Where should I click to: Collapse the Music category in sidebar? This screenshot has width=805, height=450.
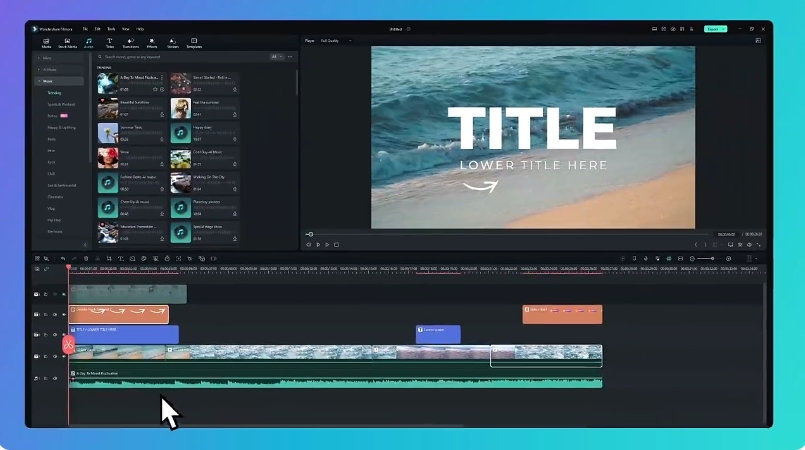point(39,81)
